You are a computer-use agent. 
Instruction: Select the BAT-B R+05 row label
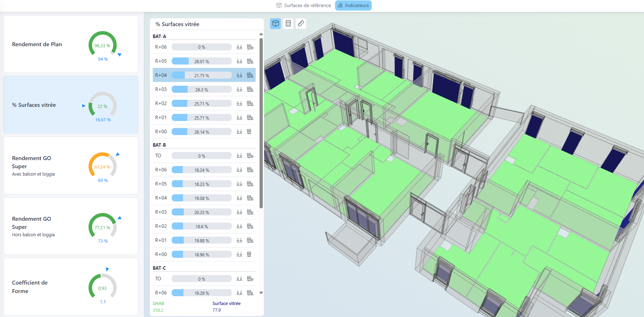(x=161, y=184)
